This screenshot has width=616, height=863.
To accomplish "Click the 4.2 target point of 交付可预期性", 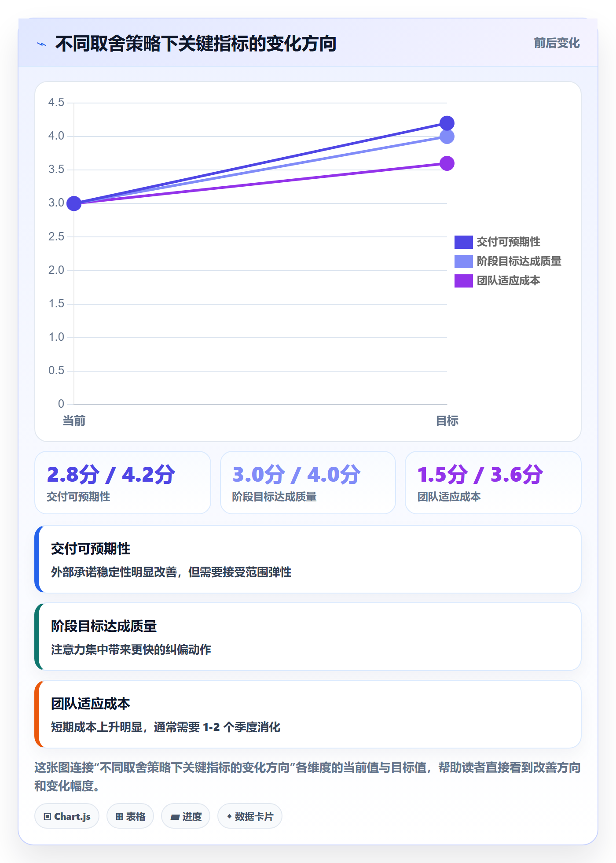I will coord(447,123).
